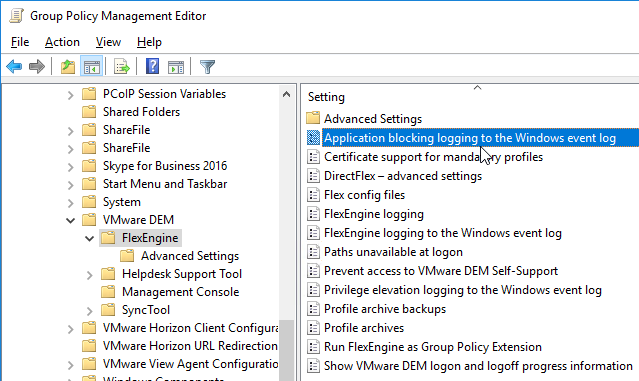Expand the System folder node
Screen dimensions: 639x381
71,203
